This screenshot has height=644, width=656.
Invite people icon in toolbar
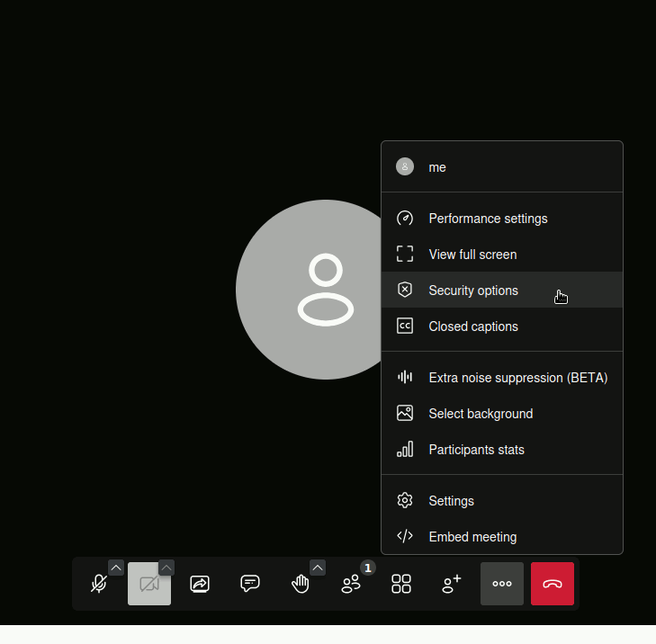tap(452, 584)
